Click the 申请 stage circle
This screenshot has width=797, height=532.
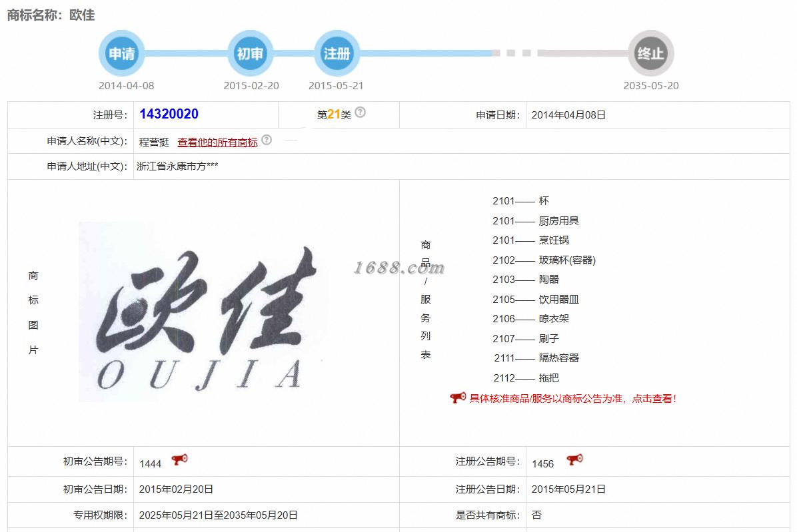(122, 53)
